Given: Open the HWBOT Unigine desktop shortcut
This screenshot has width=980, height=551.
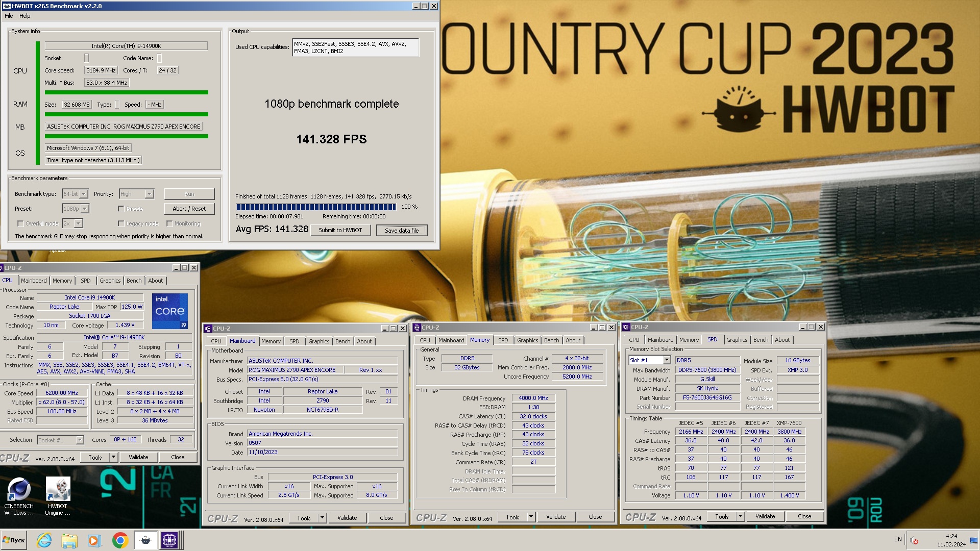Looking at the screenshot, I should click(58, 497).
